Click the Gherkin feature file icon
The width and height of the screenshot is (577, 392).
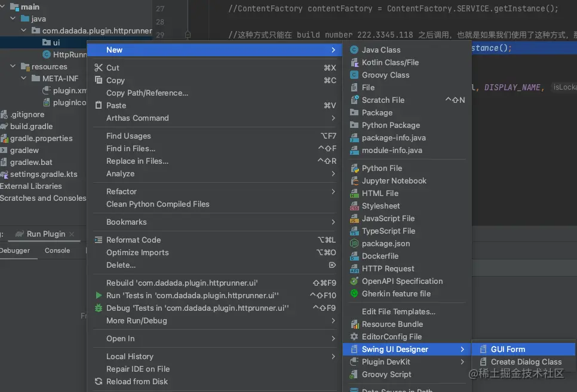(x=354, y=294)
